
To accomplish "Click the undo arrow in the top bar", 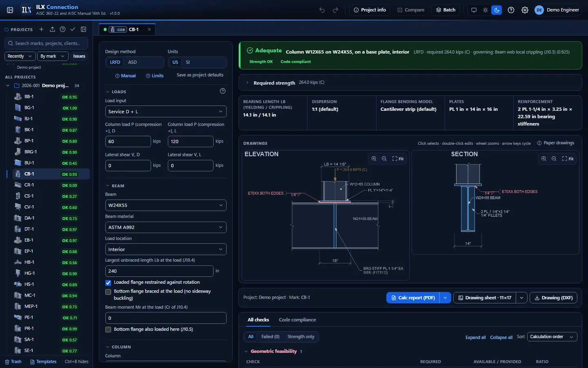I will (322, 10).
